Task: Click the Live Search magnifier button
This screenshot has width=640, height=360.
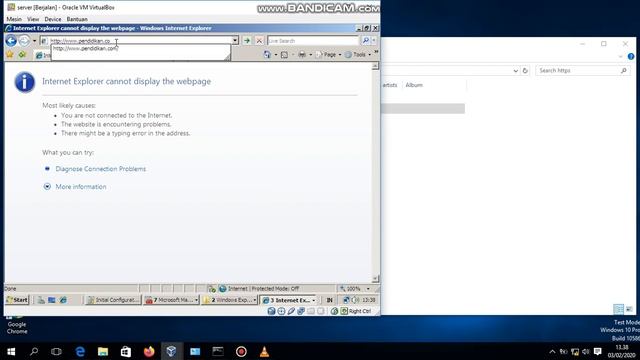Action: point(365,41)
